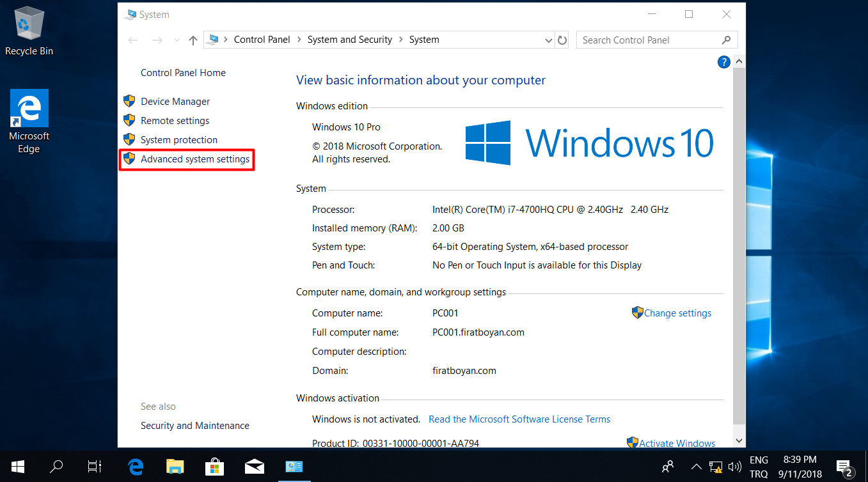Expand chevron after System and Security
The width and height of the screenshot is (868, 482).
coord(401,40)
